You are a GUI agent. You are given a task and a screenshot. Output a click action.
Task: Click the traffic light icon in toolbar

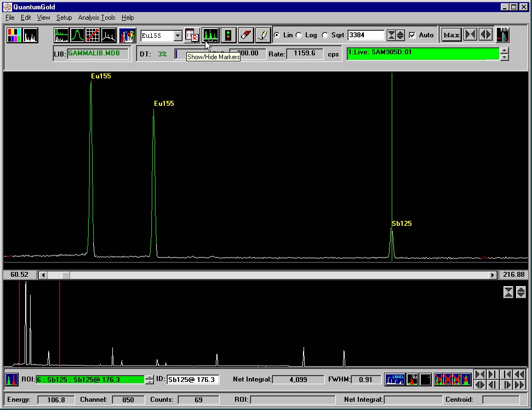click(228, 36)
